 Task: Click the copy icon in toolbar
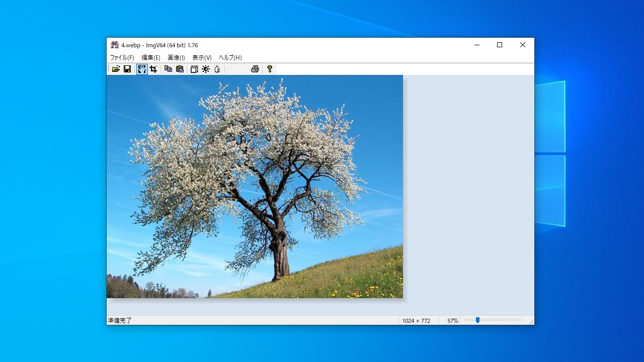[x=168, y=69]
